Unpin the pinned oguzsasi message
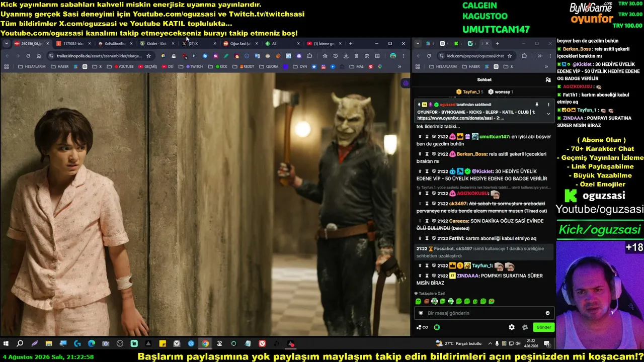Image resolution: width=644 pixels, height=362 pixels. [x=537, y=105]
